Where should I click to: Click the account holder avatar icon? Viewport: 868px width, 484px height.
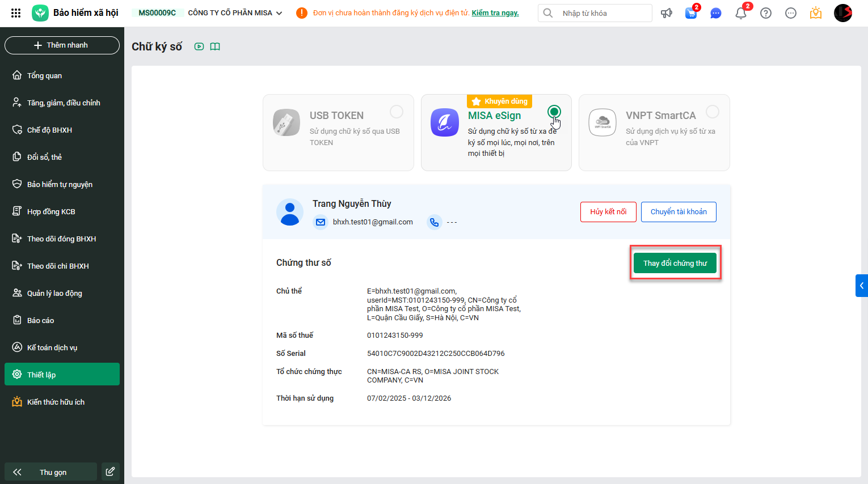point(290,213)
